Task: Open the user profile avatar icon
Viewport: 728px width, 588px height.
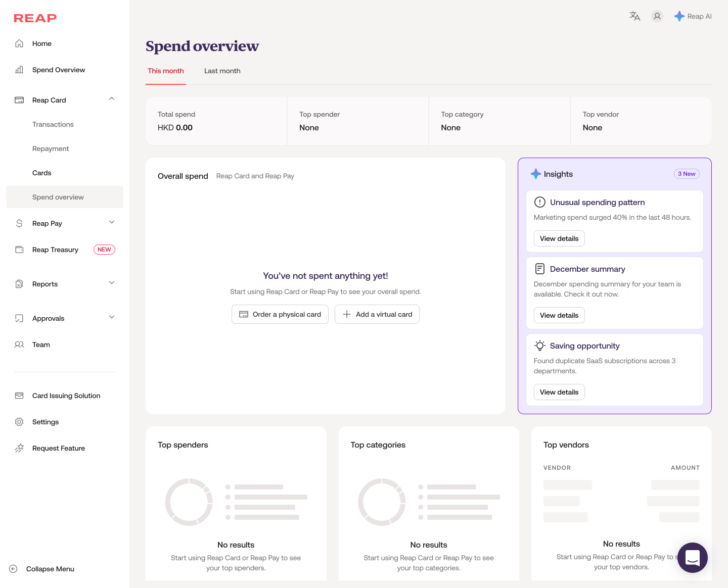Action: point(657,16)
